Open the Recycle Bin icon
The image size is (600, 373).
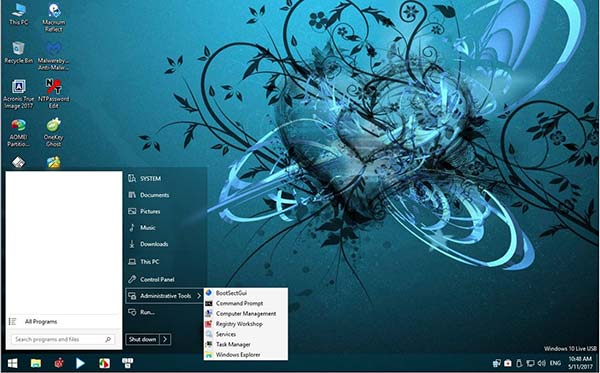click(x=18, y=53)
